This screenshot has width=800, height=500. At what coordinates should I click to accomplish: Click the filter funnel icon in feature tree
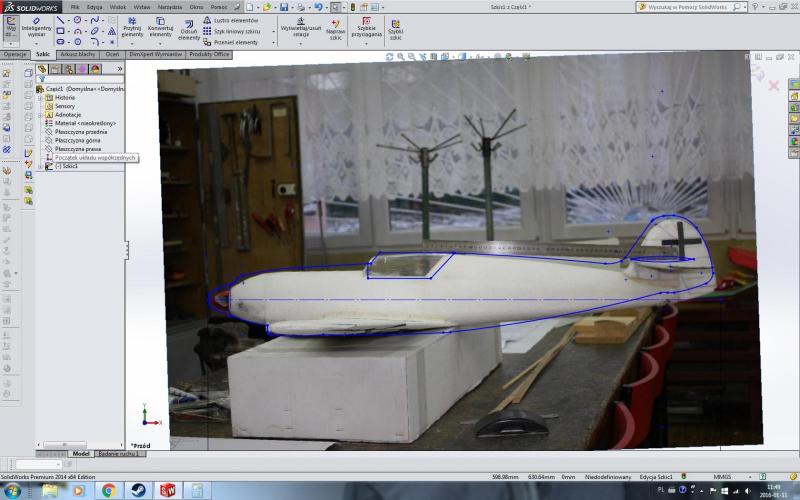tap(41, 79)
